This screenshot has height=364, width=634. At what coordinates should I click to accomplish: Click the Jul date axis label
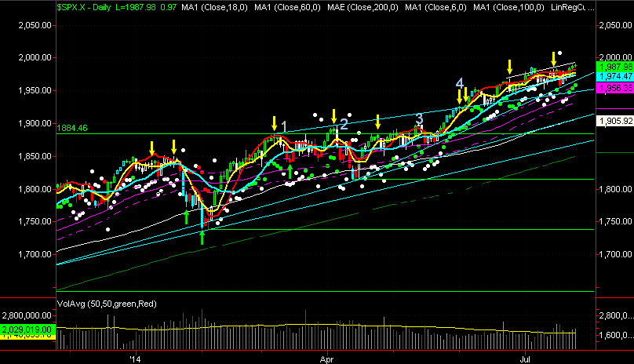pos(525,359)
